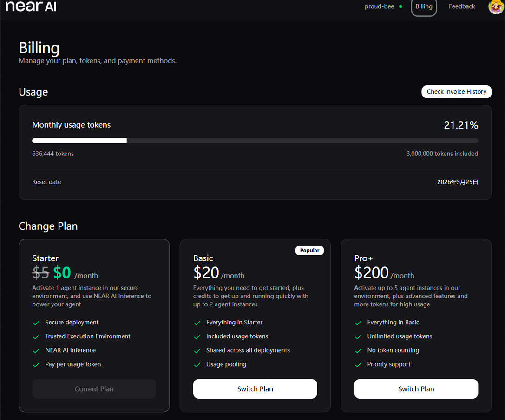Click checkmark icon next to Usage pooling
Image resolution: width=505 pixels, height=420 pixels.
[x=197, y=365]
